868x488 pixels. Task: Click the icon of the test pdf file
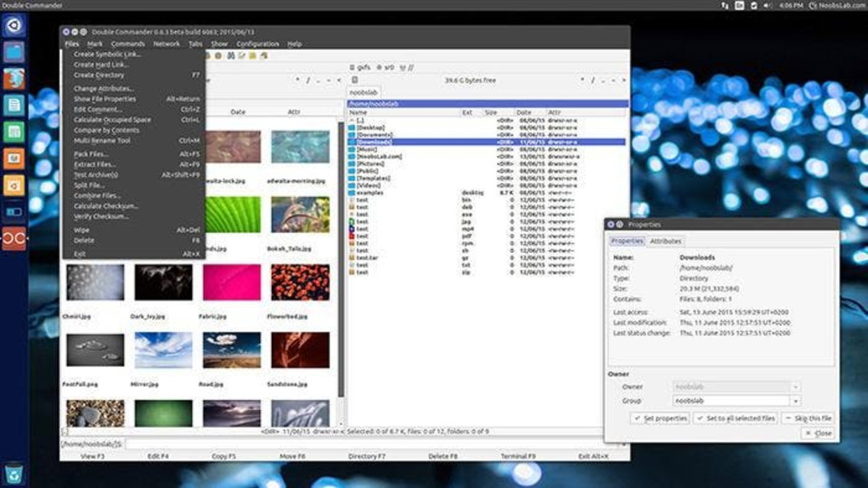tap(352, 236)
